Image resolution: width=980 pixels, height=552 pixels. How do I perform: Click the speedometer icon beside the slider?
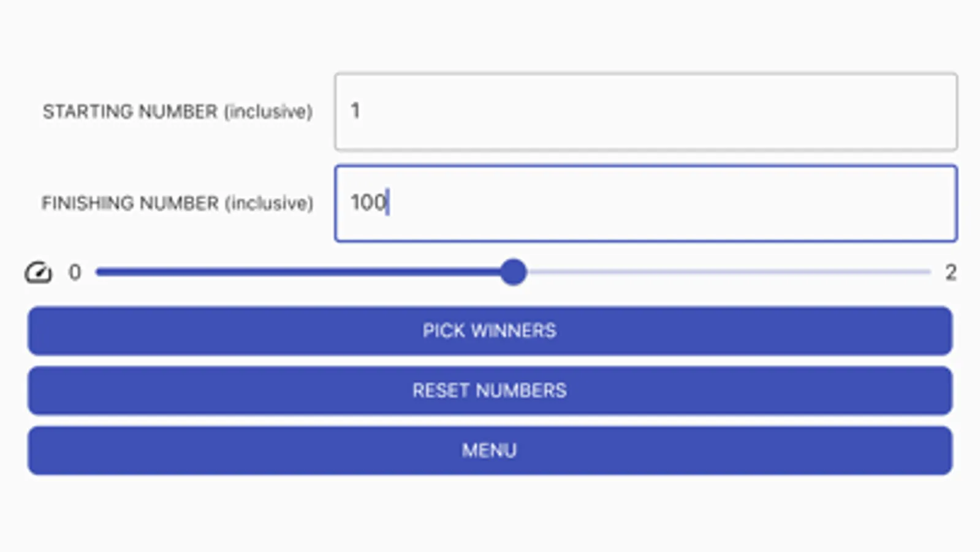point(38,272)
